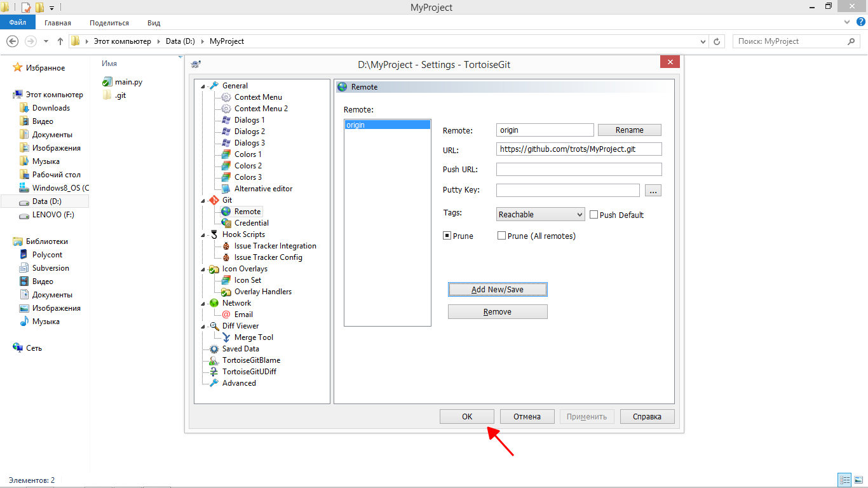Screen dimensions: 868x488
Task: Click the Rename button
Action: point(630,130)
